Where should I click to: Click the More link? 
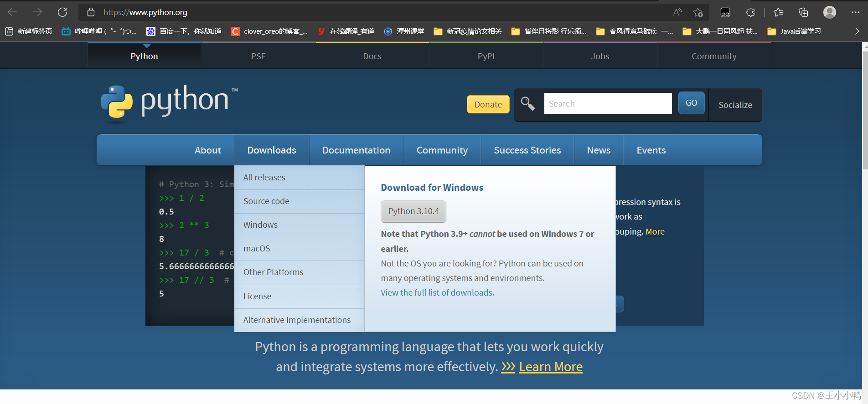click(655, 232)
